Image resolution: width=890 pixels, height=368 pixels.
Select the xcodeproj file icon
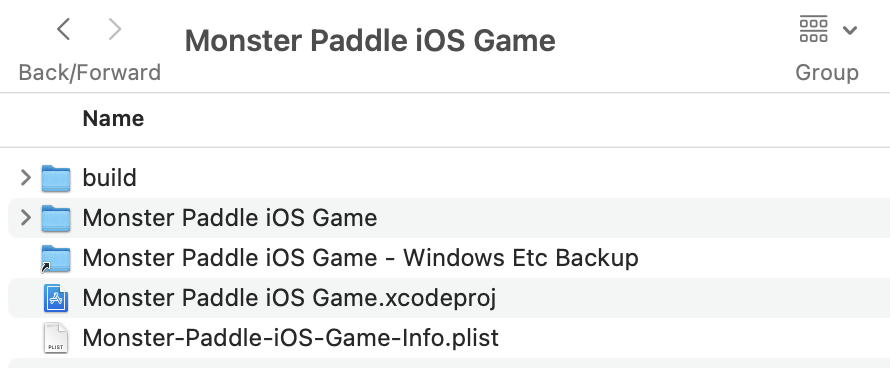pyautogui.click(x=56, y=298)
